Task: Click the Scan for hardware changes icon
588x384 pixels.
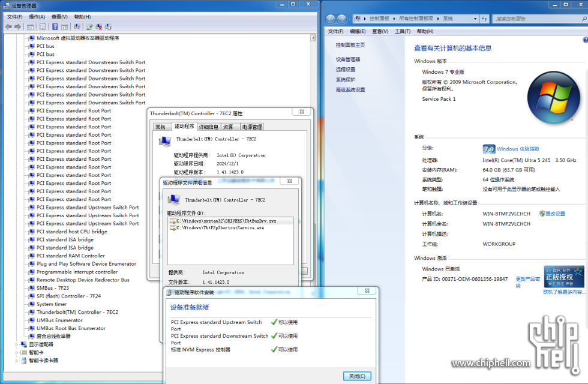Action: (77, 26)
